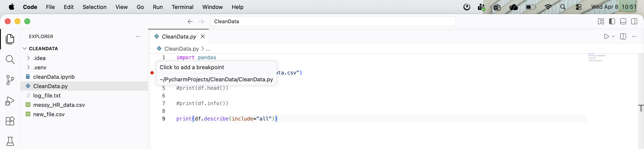Toggle the secondary side bar visibility
The height and width of the screenshot is (149, 644).
click(x=634, y=21)
